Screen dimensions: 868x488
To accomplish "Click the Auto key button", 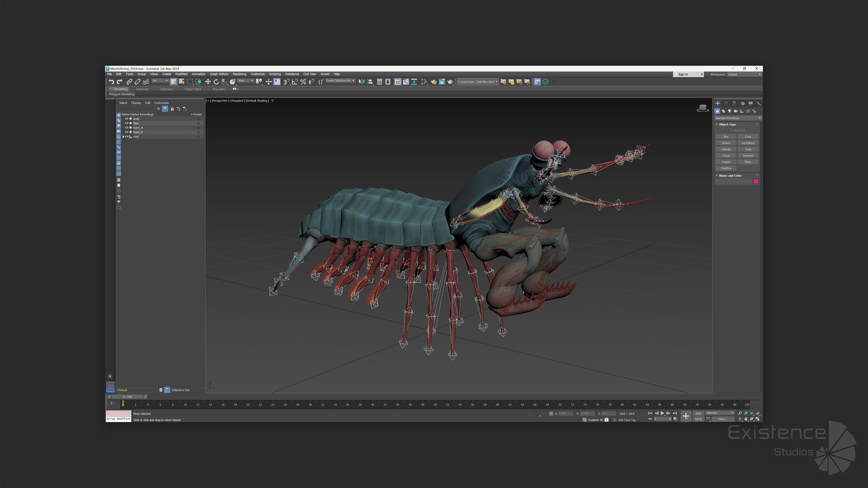I will click(698, 413).
